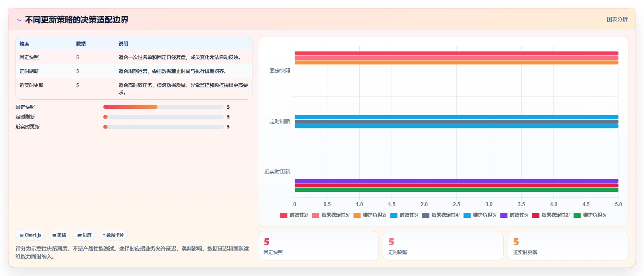Screen dimensions: 644x276
Task: Click the description starting 适合周期运营
Action: coord(173,71)
